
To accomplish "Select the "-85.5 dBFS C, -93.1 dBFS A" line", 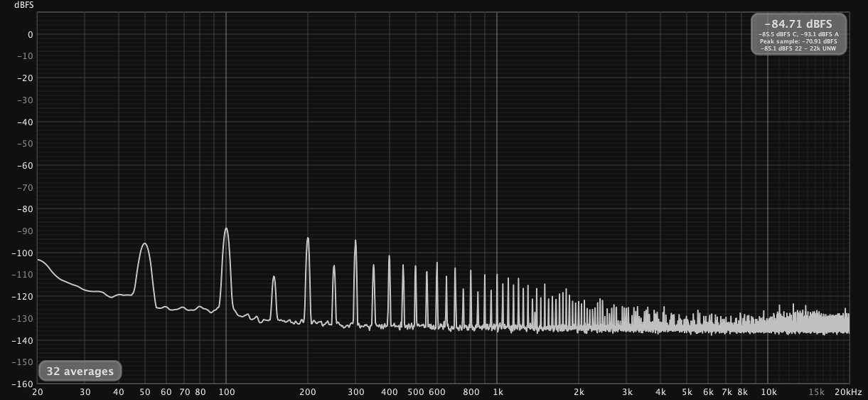I will click(x=798, y=34).
